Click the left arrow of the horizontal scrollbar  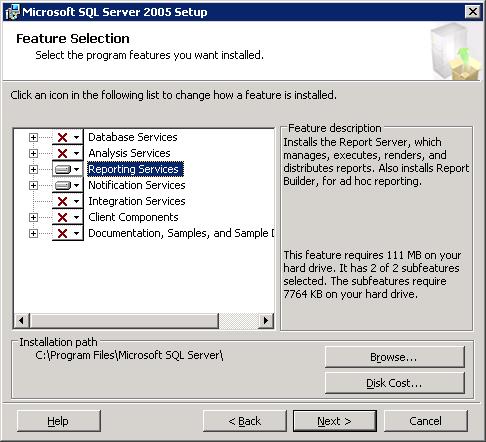pyautogui.click(x=22, y=320)
